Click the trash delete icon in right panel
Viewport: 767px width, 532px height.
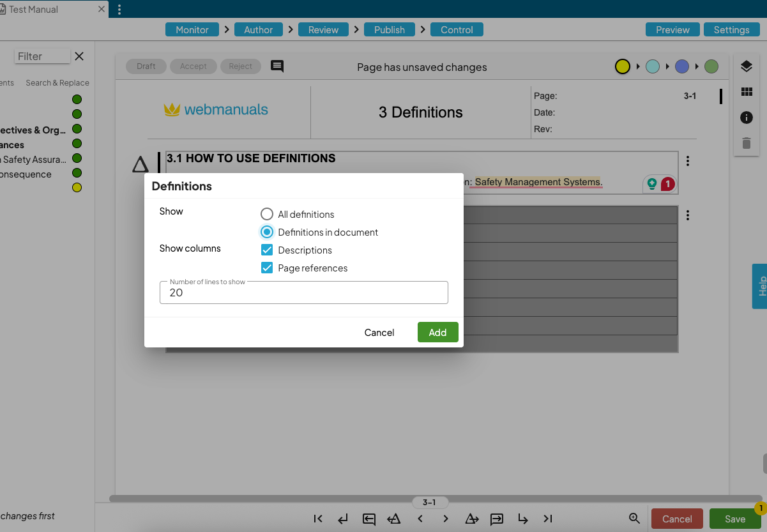coord(747,143)
